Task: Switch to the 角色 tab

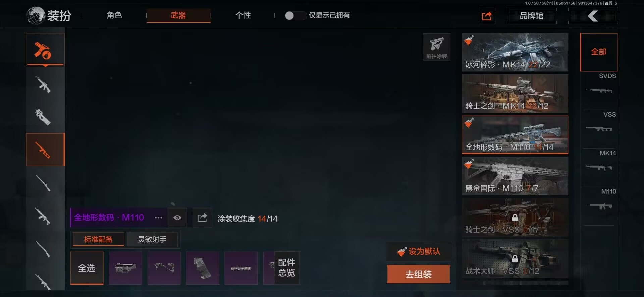Action: (114, 15)
